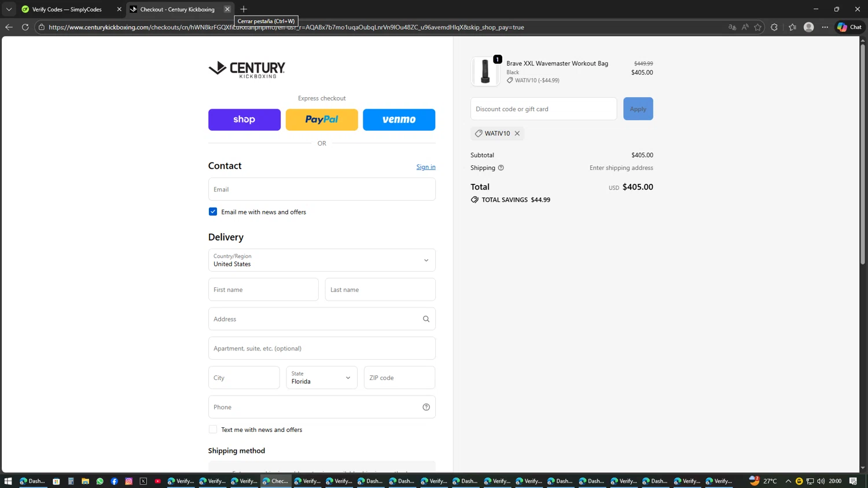
Task: Open browser extensions puzzle icon
Action: click(774, 27)
